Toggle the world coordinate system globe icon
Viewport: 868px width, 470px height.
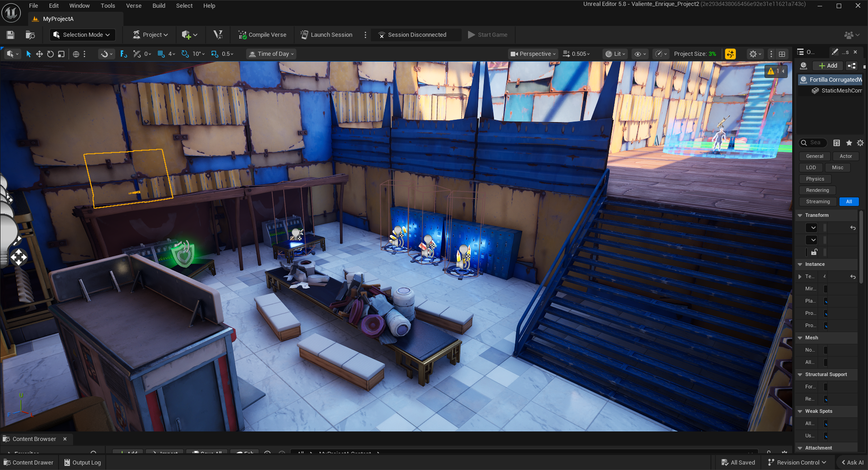click(x=76, y=54)
